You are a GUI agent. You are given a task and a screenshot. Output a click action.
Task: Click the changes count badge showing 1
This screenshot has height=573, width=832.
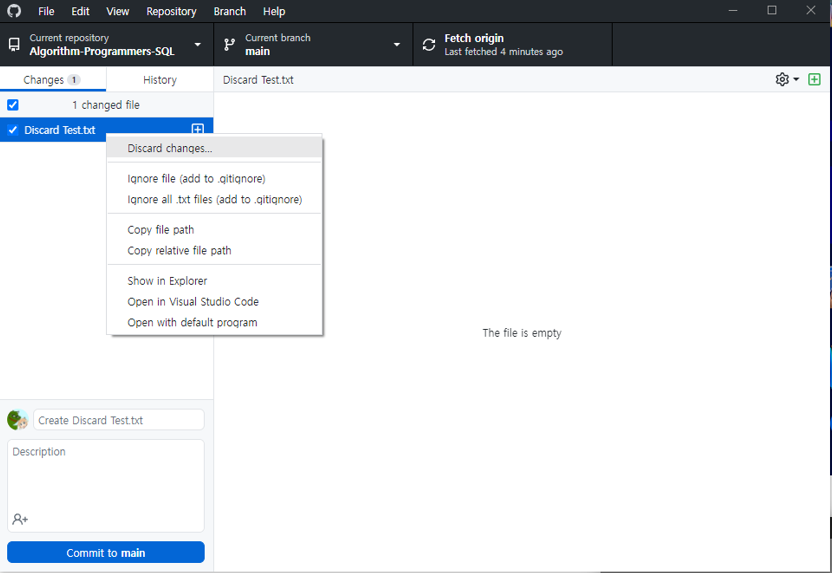[x=74, y=80]
